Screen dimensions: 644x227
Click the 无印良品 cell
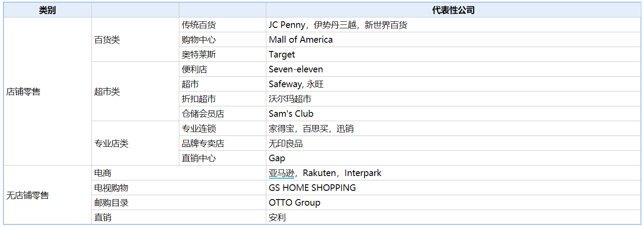click(x=453, y=143)
